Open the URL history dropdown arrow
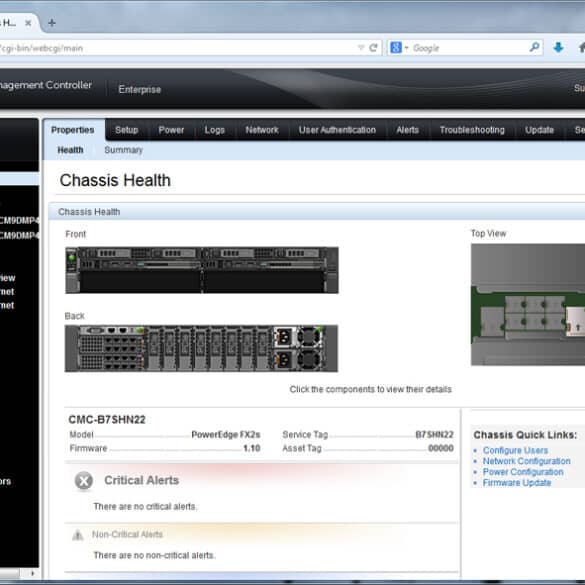 pyautogui.click(x=361, y=48)
